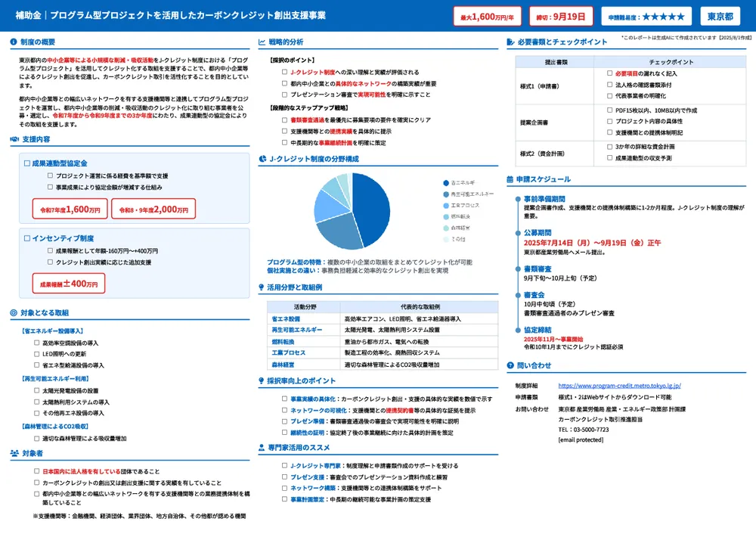Click the 最大1,600万円/年 badge
756x534 pixels.
coord(487,17)
